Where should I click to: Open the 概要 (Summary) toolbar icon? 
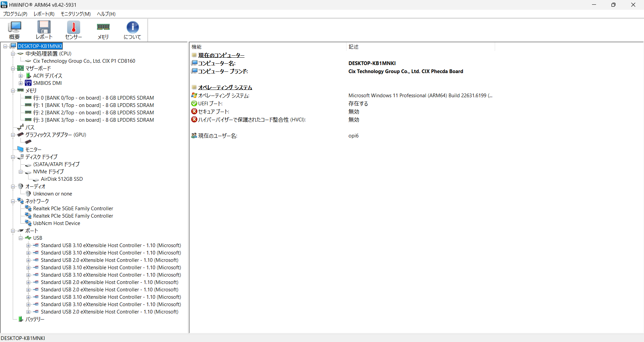point(14,30)
